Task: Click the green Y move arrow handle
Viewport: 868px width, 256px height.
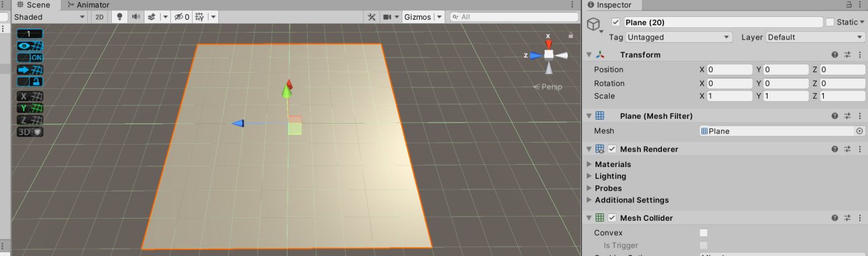Action: pos(287,92)
